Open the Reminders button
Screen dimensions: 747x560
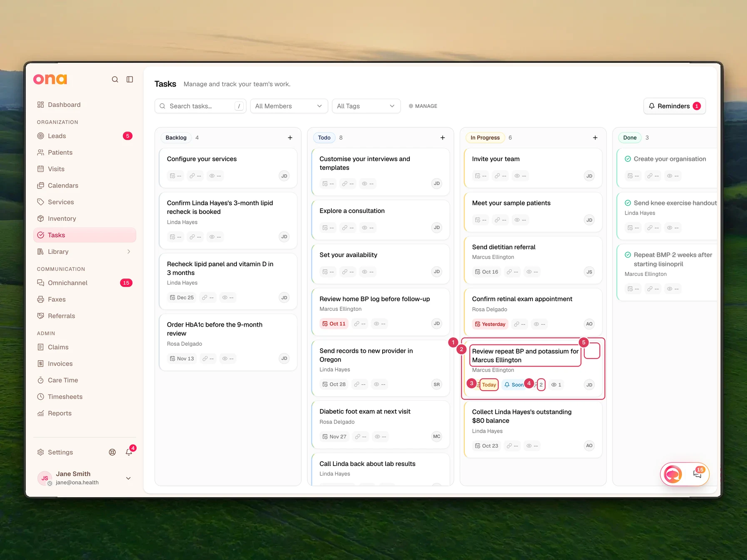point(675,106)
